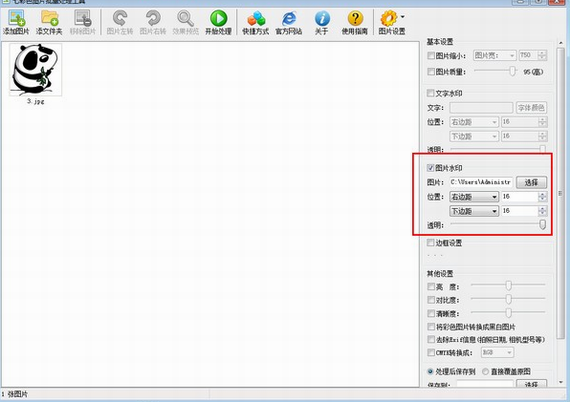
Task: Click the 关于 about info icon
Action: [322, 19]
